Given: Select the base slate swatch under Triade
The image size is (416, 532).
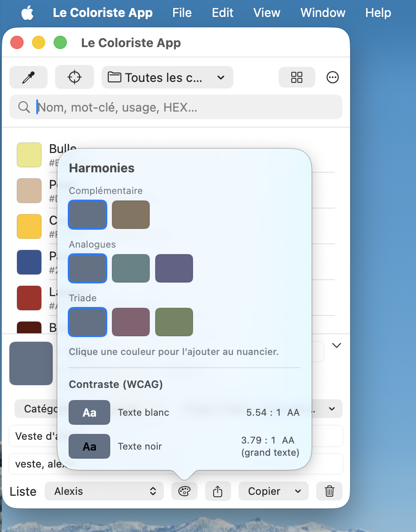Looking at the screenshot, I should coord(88,322).
